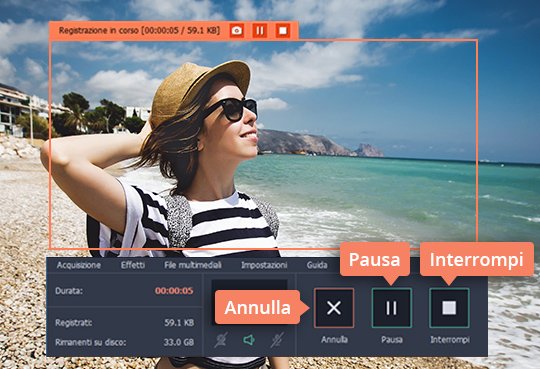Click the large Pausa button in the panel

[x=392, y=308]
